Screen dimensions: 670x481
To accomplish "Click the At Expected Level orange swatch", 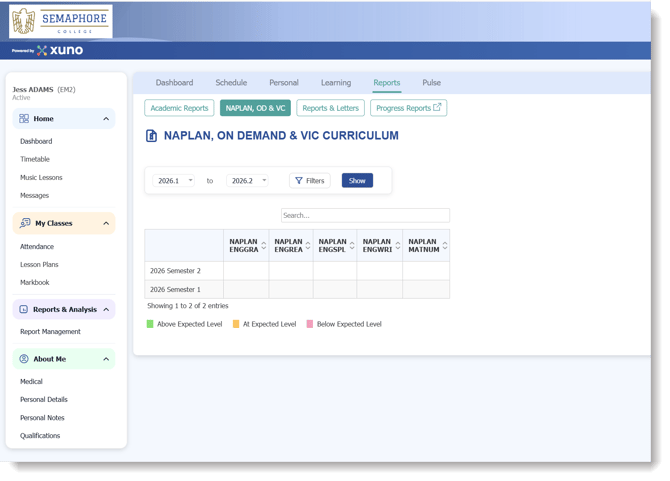I will click(x=236, y=324).
